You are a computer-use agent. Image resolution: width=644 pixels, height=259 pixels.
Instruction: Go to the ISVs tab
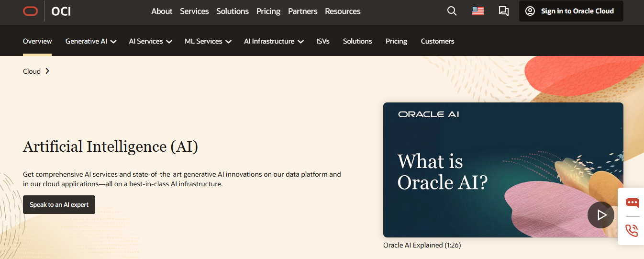pyautogui.click(x=323, y=41)
